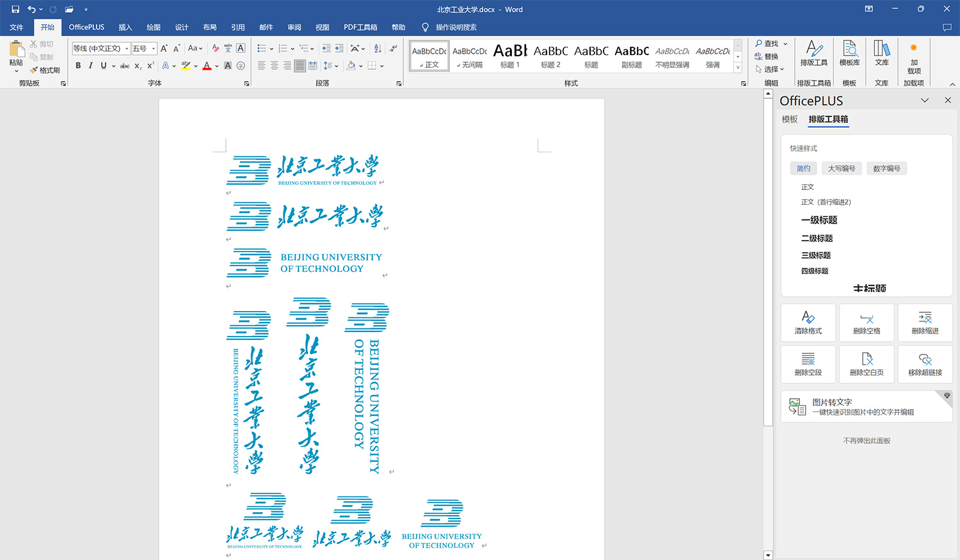The width and height of the screenshot is (960, 560).
Task: Open the 选择 dropdown in editing group
Action: [x=771, y=69]
